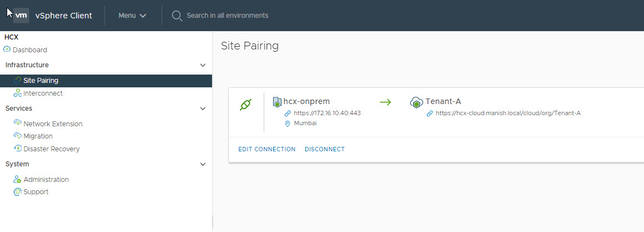This screenshot has height=232, width=644.
Task: Click the DISCONNECT button
Action: (325, 149)
